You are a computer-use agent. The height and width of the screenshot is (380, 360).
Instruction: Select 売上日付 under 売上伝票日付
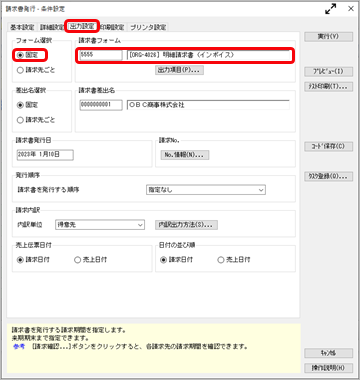[x=91, y=260]
